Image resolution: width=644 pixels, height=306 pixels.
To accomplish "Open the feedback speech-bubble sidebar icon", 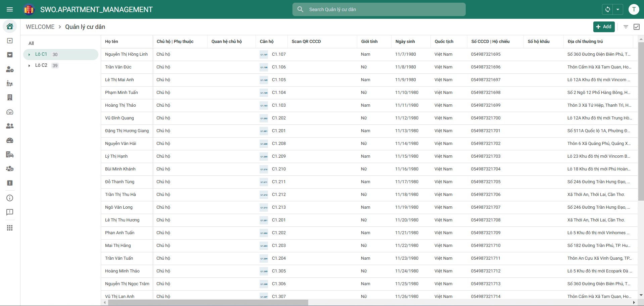I will 10,212.
